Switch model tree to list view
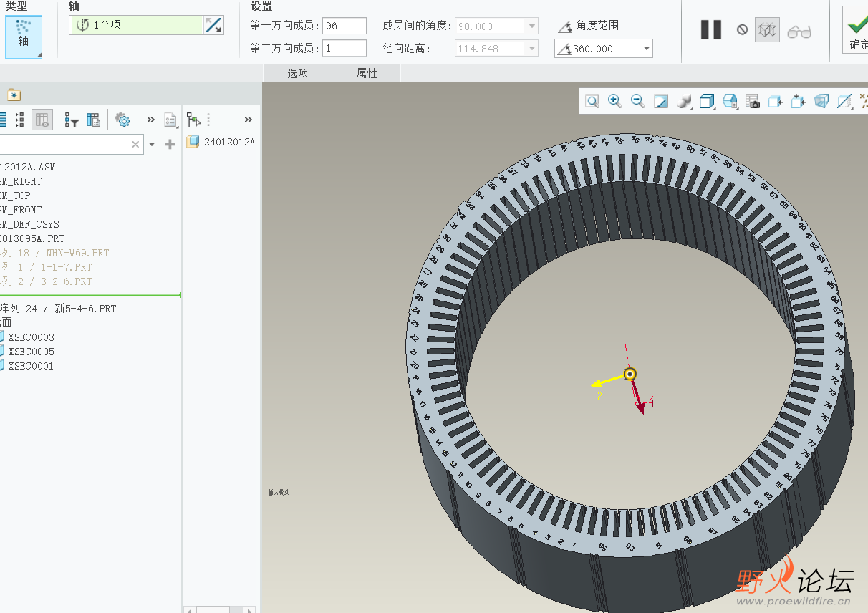868x613 pixels. 2,120
